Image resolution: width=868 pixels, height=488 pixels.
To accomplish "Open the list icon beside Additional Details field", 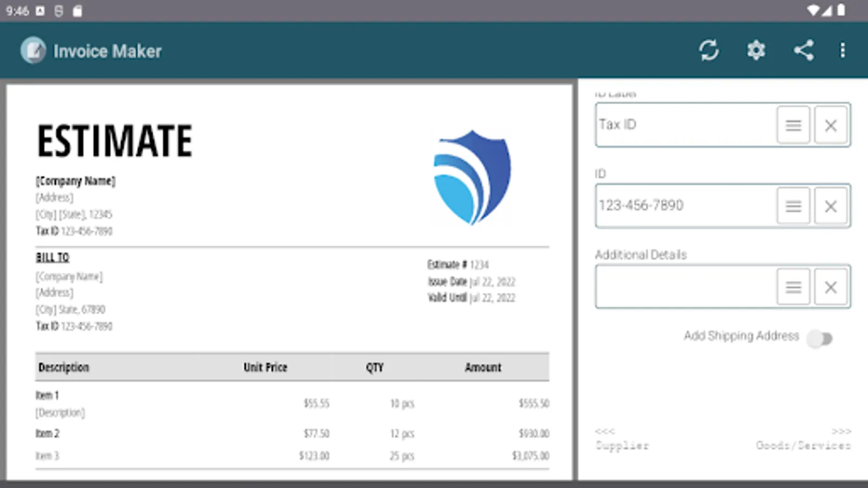I will coord(793,287).
